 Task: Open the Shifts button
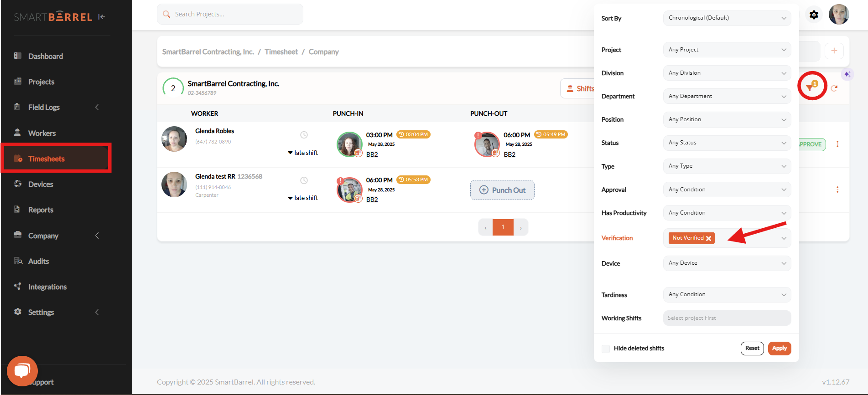coord(577,88)
